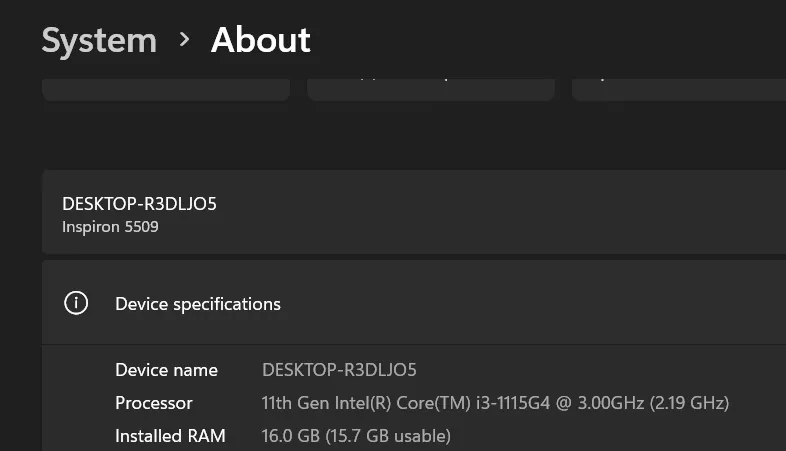The width and height of the screenshot is (786, 451).
Task: Select the DESKTOP-R3DLJO5 title in top card
Action: pos(139,204)
